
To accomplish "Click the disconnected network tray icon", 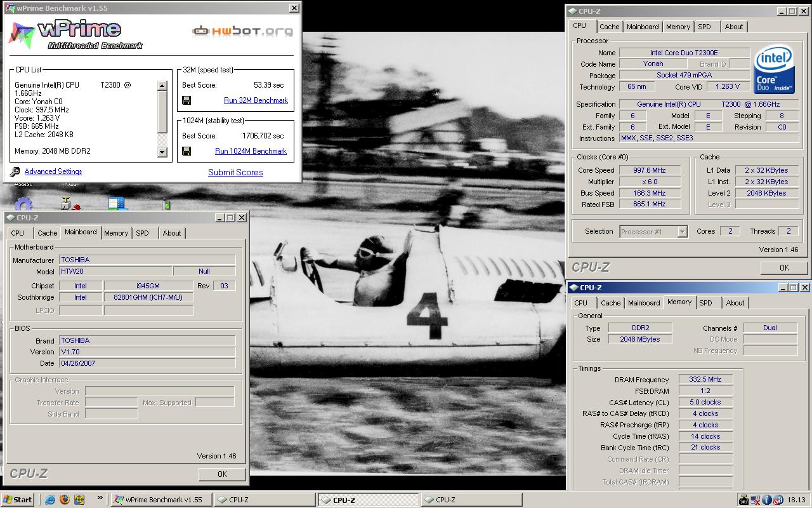I will [x=756, y=500].
